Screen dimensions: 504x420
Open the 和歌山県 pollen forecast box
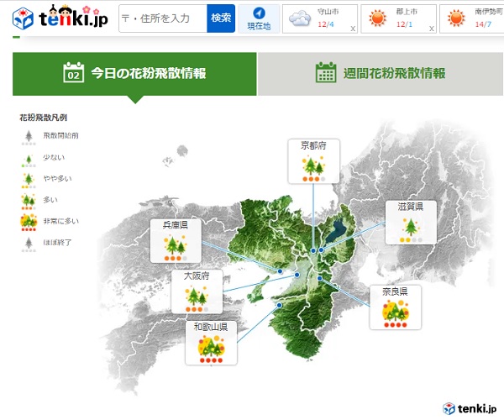(x=211, y=342)
